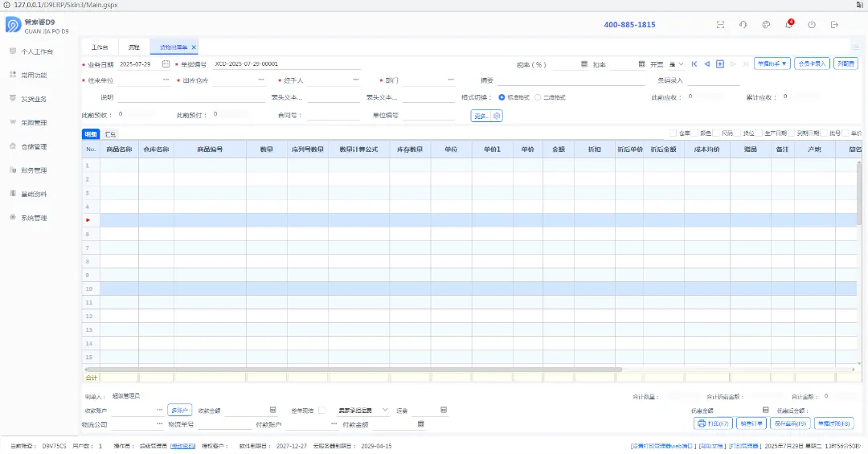The height and width of the screenshot is (454, 868).
Task: Open the 收款账户 ellipsis picker
Action: click(159, 411)
